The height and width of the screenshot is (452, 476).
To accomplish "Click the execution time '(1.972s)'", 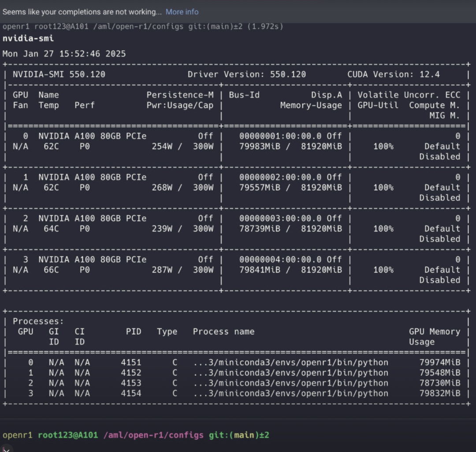I will pyautogui.click(x=265, y=26).
